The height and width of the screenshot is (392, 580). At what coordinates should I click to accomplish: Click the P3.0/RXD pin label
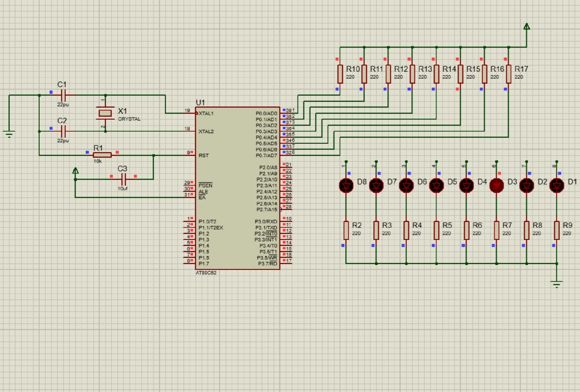pos(266,221)
